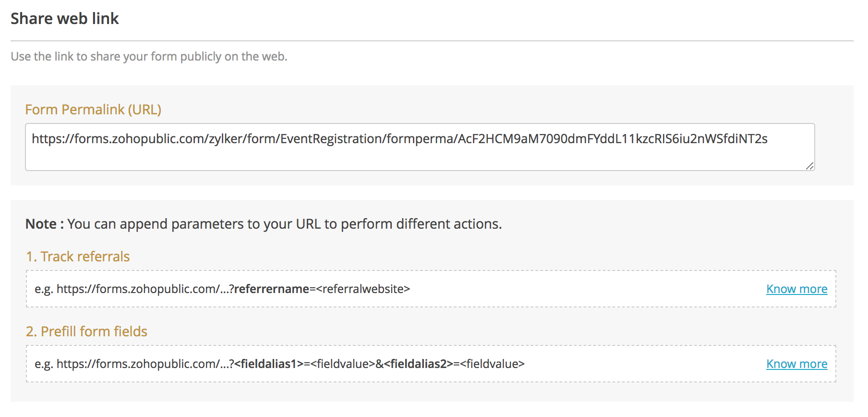
Task: Click the resize handle of the permalink box
Action: click(810, 166)
